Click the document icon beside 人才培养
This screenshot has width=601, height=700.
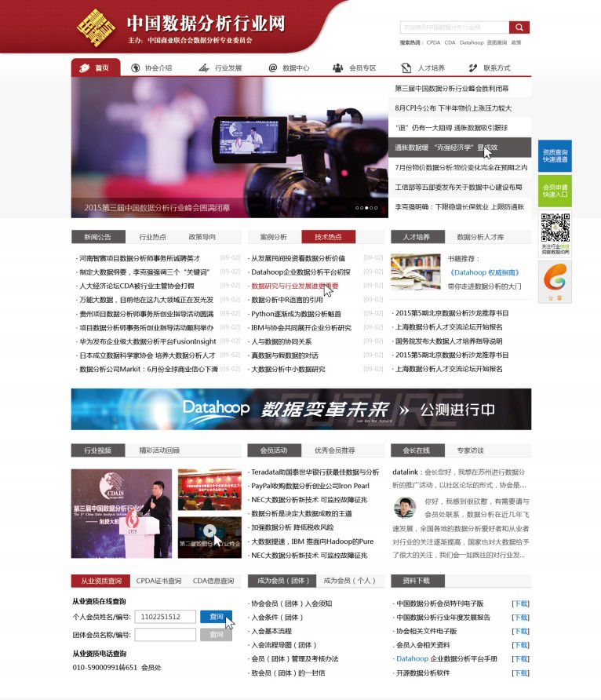406,67
